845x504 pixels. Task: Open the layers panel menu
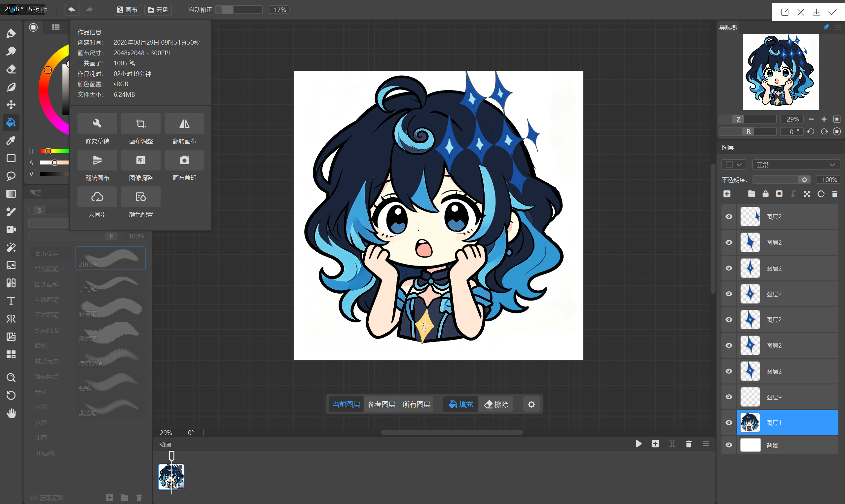coord(837,147)
